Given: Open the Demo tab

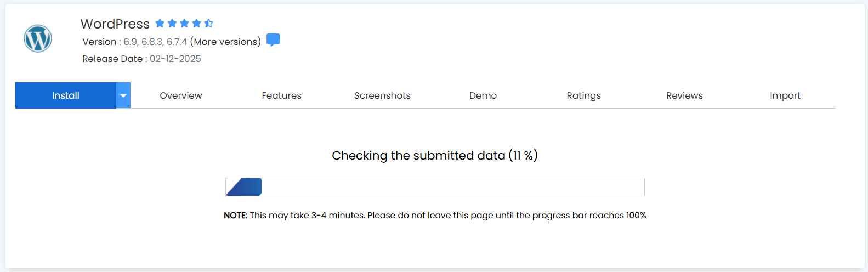Looking at the screenshot, I should 483,95.
